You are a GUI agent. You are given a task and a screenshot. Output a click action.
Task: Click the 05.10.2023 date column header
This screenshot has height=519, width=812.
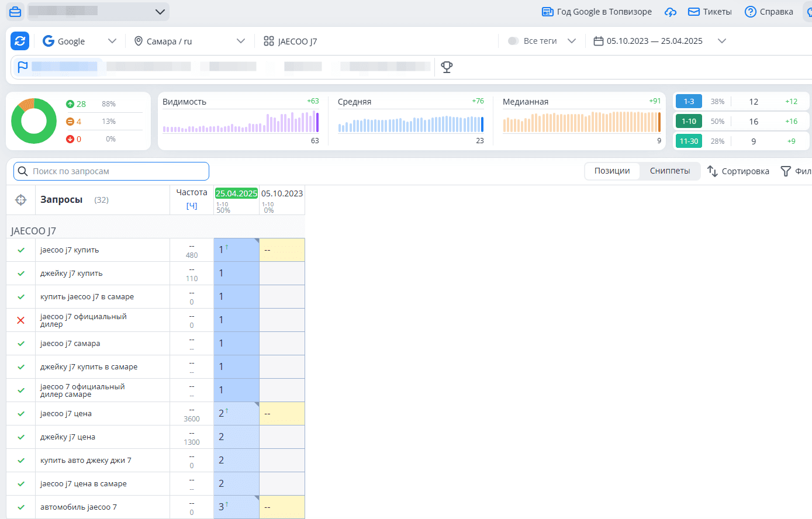coord(282,193)
